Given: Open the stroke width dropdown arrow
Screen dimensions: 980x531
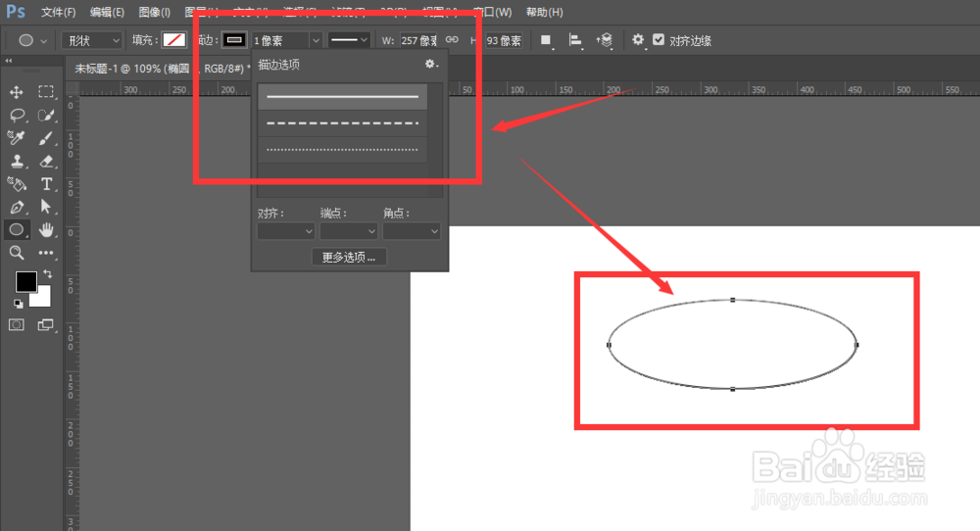Looking at the screenshot, I should tap(316, 40).
